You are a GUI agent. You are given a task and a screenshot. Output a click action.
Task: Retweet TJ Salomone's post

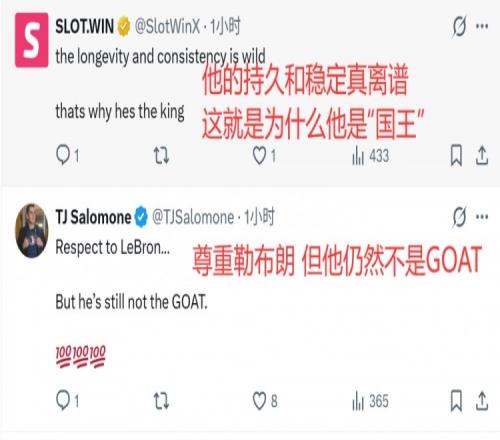[161, 401]
